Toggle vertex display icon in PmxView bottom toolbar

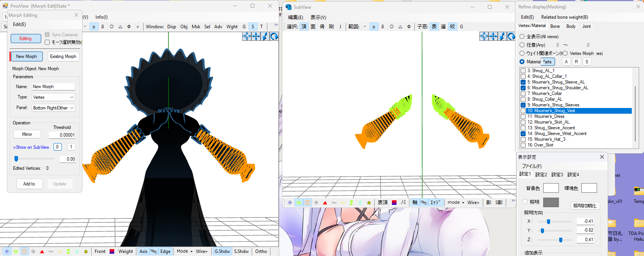coord(7,251)
